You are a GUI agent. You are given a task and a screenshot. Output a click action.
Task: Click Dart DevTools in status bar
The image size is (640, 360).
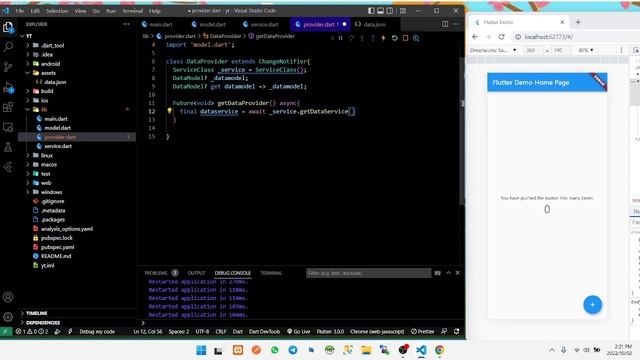tap(264, 331)
